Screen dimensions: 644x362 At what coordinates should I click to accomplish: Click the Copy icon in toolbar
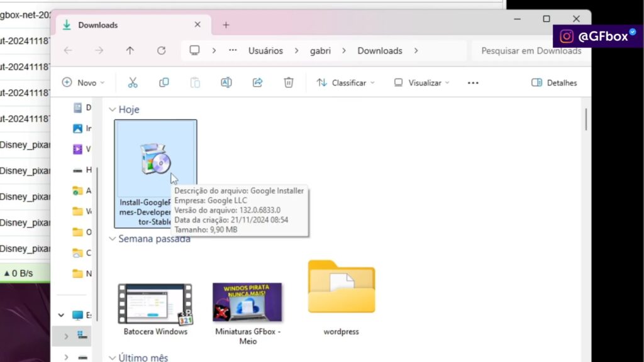pos(164,83)
